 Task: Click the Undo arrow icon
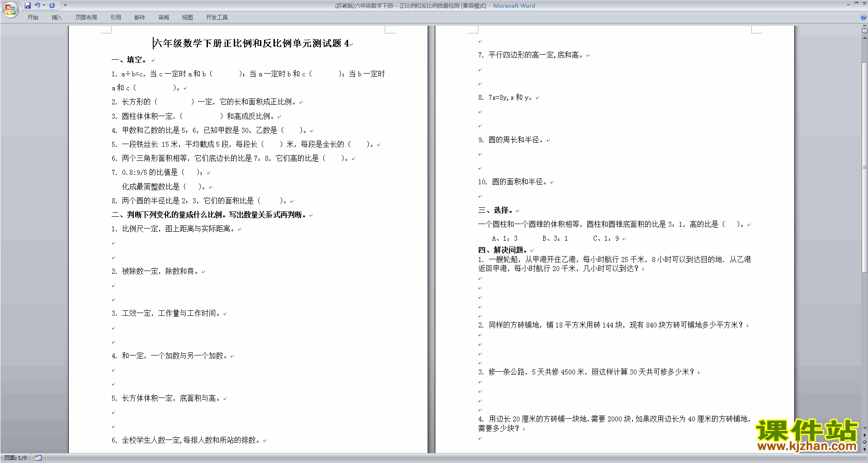[38, 5]
